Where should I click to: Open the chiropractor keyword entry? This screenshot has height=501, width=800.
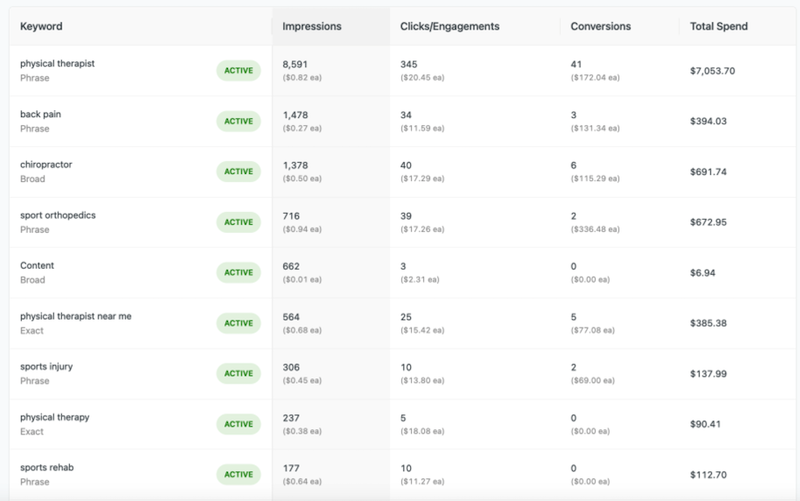[46, 165]
